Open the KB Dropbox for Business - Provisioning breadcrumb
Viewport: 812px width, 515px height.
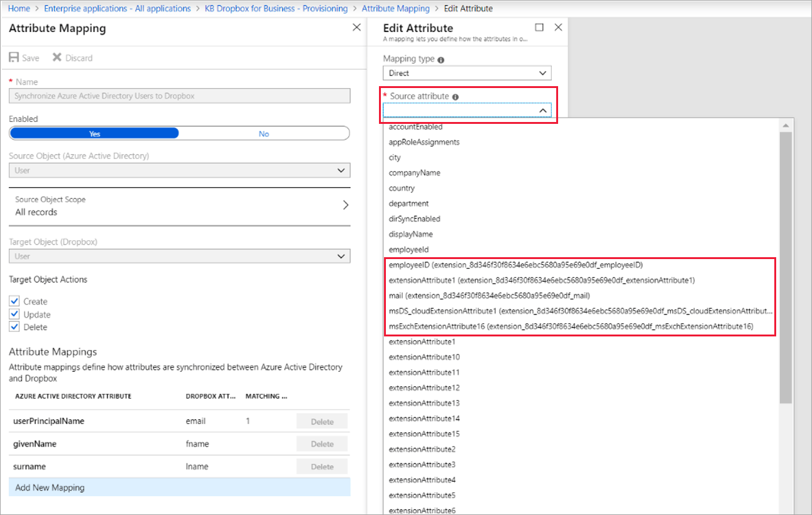[275, 8]
